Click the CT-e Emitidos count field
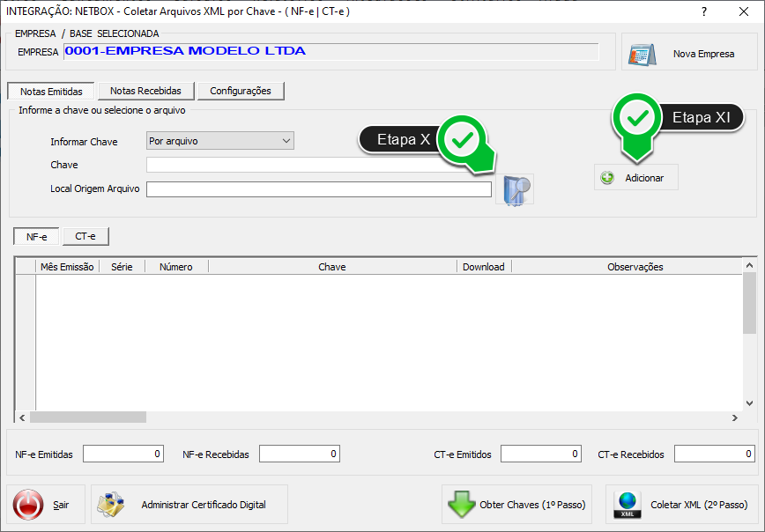The image size is (765, 532). point(541,454)
